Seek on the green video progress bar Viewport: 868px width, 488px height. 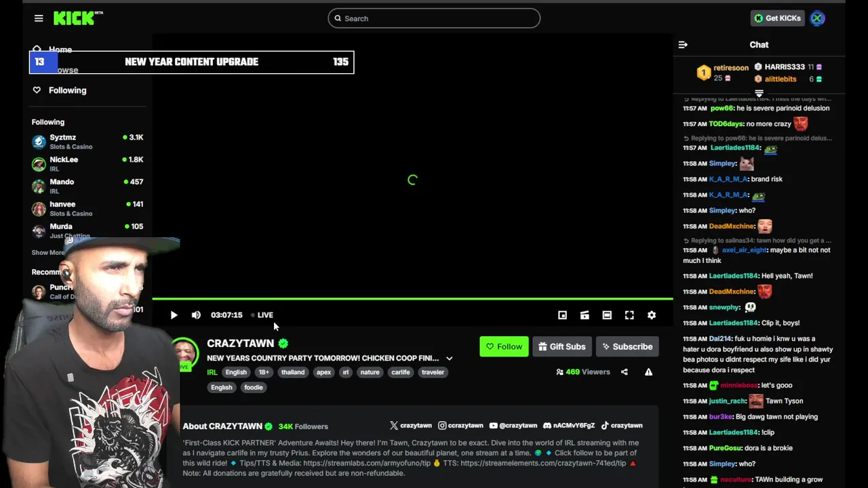[x=412, y=299]
